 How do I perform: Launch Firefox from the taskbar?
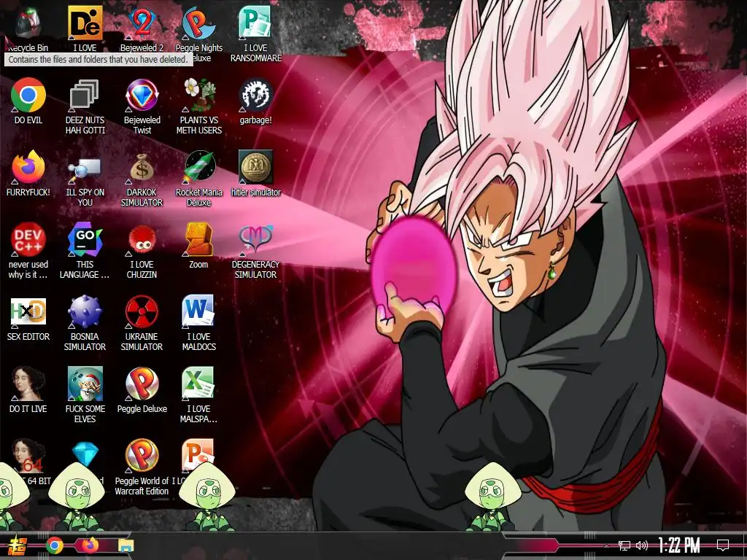click(x=90, y=545)
